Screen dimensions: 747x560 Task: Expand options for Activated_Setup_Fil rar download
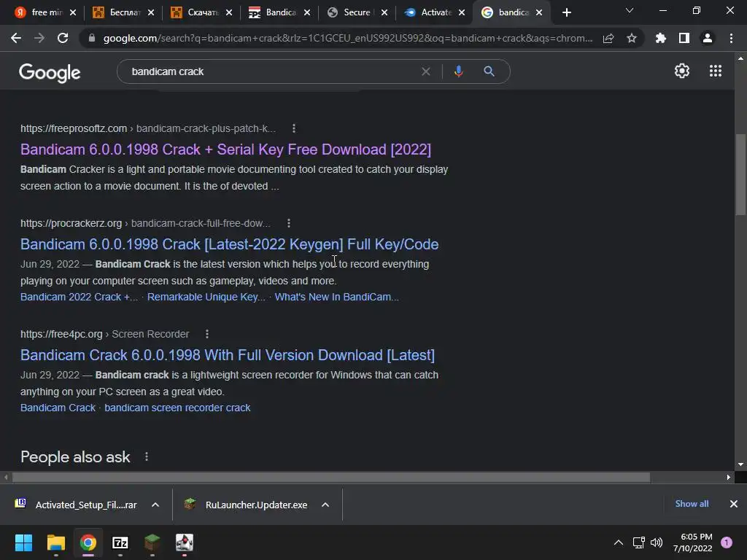(x=155, y=505)
